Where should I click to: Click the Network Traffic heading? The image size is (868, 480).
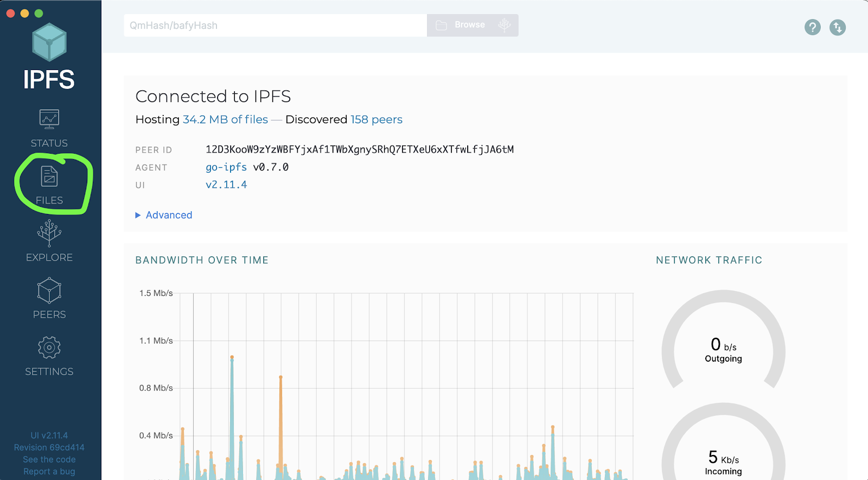tap(709, 260)
